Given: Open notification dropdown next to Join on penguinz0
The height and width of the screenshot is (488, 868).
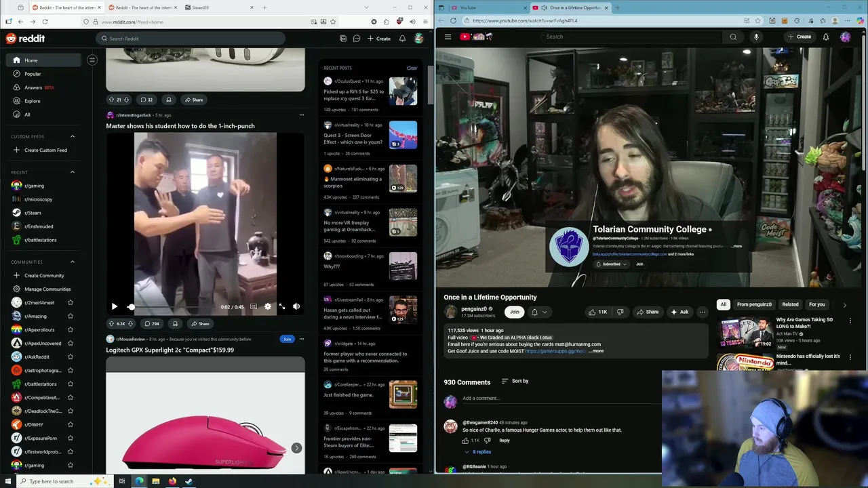Looking at the screenshot, I should click(538, 312).
